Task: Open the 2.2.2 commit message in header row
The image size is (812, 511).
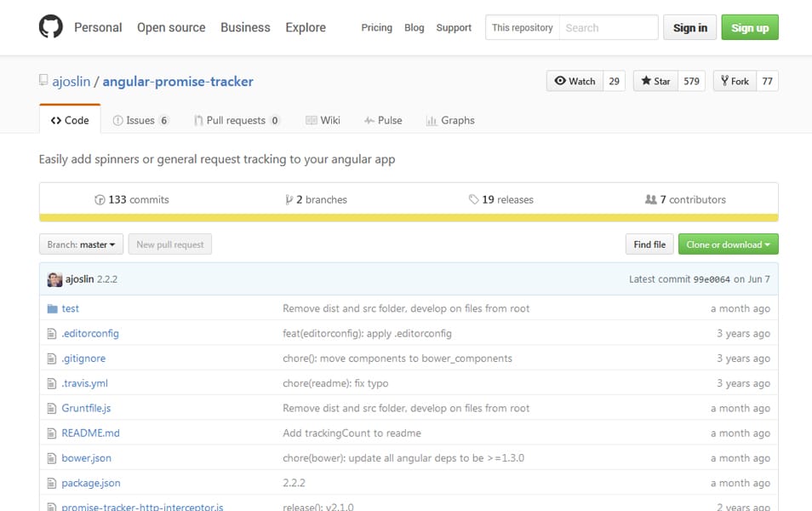Action: [107, 279]
